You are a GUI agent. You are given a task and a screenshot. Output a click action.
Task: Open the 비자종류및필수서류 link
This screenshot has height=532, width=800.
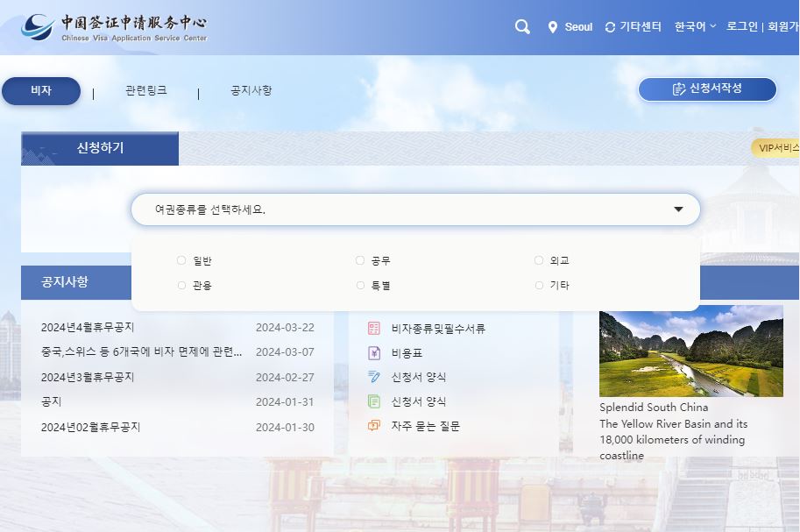(438, 329)
